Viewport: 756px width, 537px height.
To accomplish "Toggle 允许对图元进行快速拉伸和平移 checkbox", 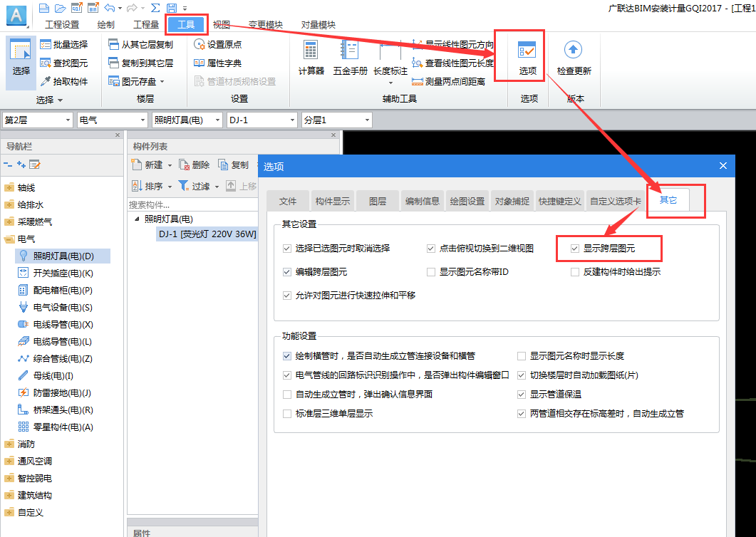I will point(287,296).
